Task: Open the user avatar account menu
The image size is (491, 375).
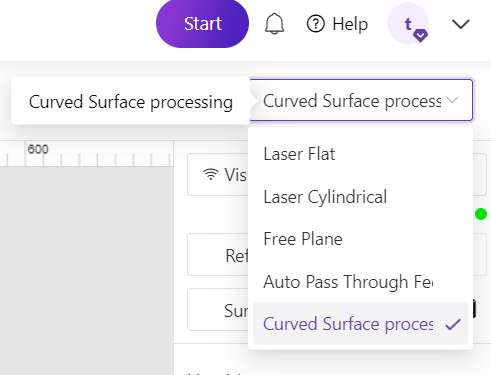Action: (408, 23)
